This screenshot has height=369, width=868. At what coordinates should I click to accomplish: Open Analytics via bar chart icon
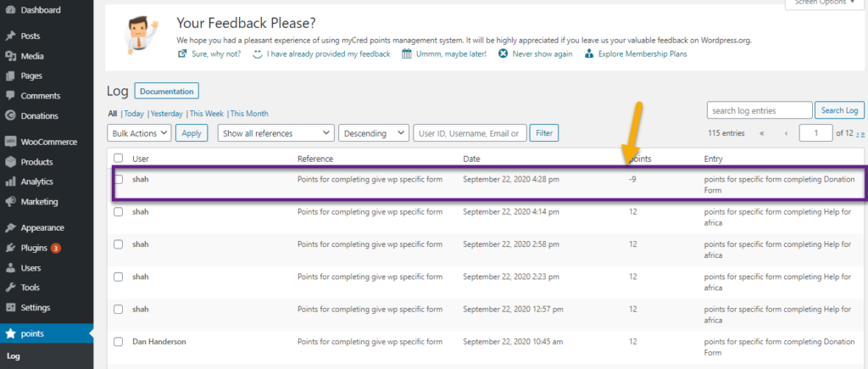point(10,182)
